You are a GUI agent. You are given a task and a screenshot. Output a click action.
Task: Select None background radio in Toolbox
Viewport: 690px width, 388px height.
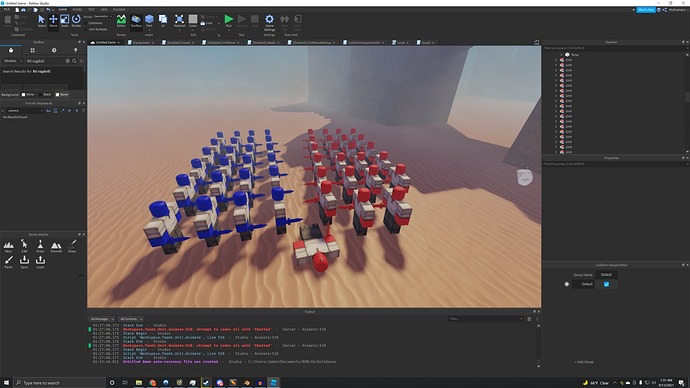coord(57,95)
